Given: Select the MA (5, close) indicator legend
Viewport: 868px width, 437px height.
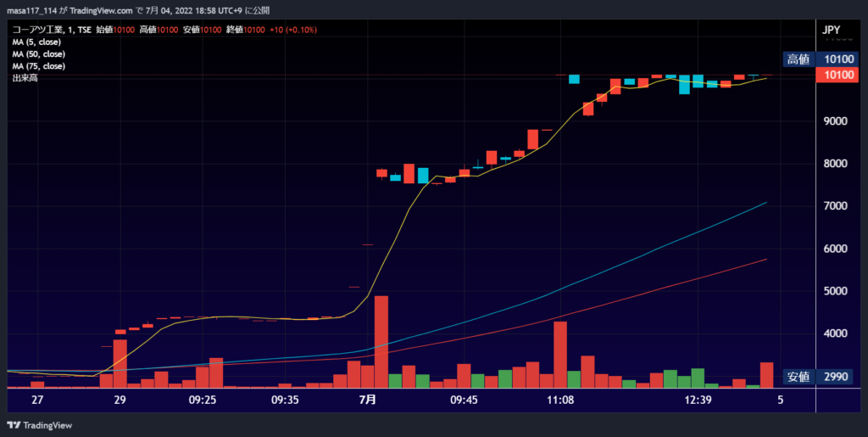Looking at the screenshot, I should point(36,42).
